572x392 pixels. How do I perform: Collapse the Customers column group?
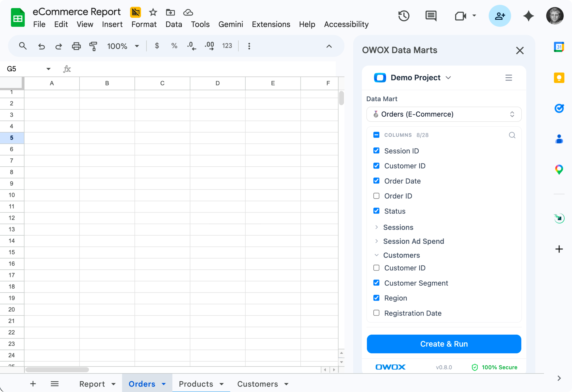pos(376,255)
